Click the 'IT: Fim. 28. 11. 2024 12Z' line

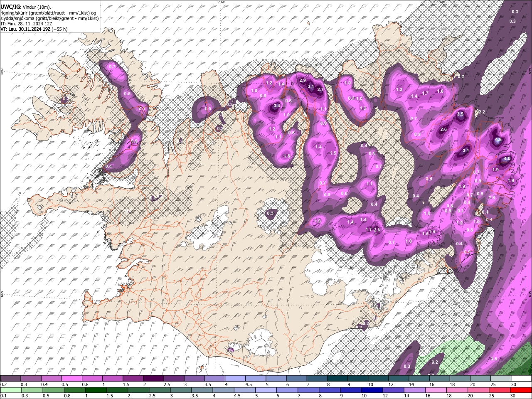(x=27, y=24)
